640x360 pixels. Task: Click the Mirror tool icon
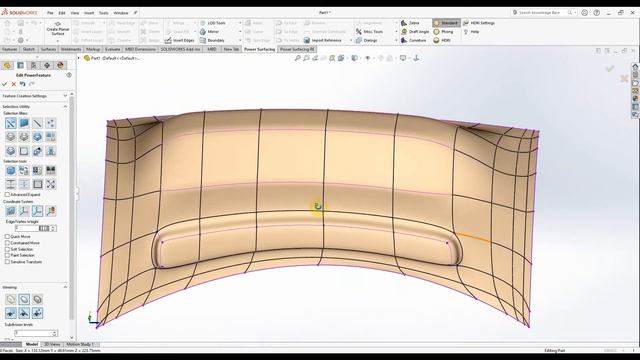tap(203, 31)
